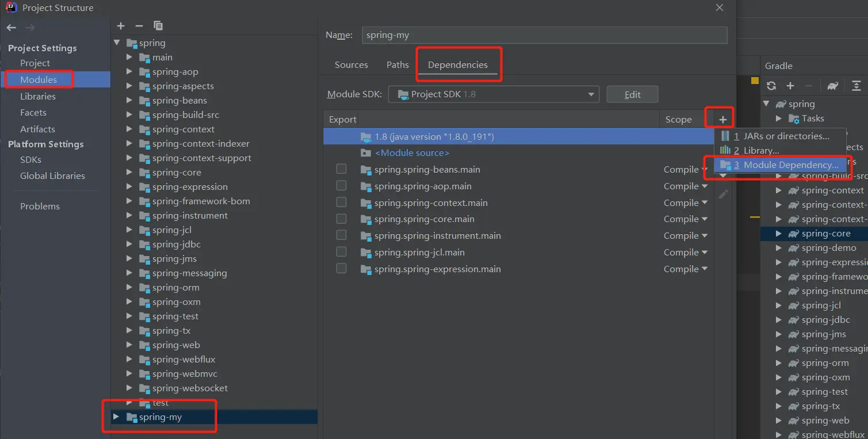
Task: Copy the selected module using the copy icon
Action: [158, 26]
